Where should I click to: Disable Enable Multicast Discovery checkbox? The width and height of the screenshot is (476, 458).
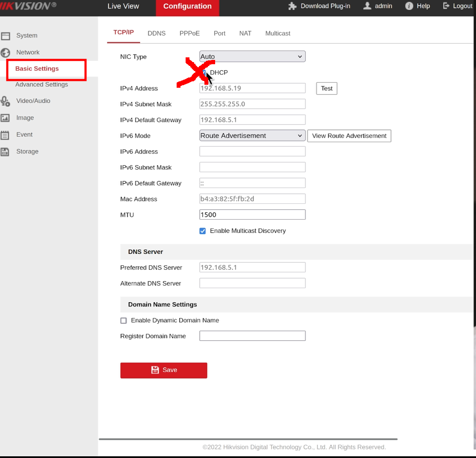pyautogui.click(x=202, y=231)
